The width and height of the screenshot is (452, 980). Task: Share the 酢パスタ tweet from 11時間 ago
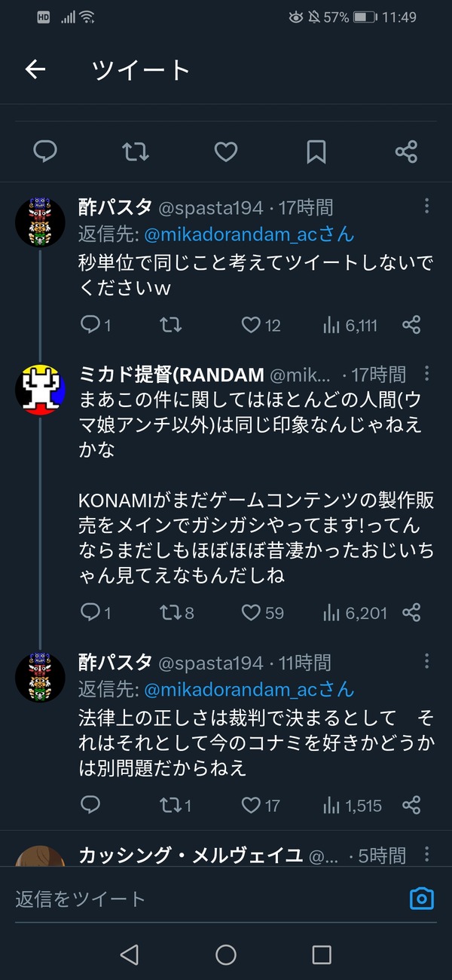411,806
